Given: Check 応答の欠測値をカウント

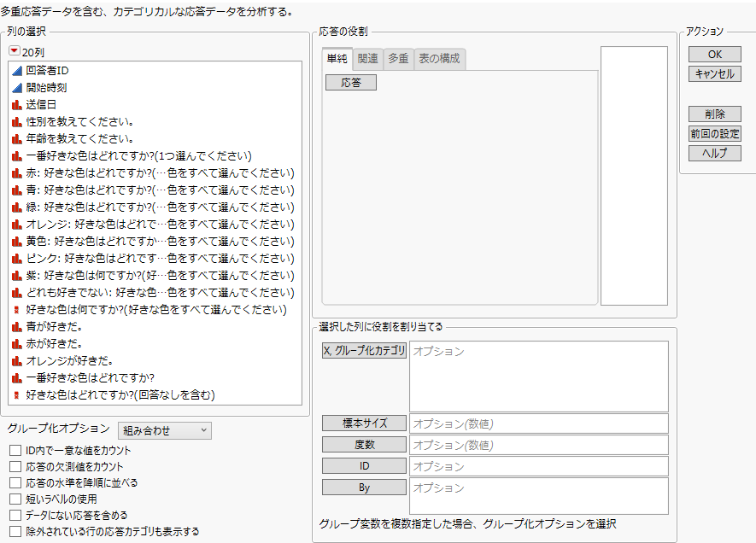Looking at the screenshot, I should click(x=14, y=465).
